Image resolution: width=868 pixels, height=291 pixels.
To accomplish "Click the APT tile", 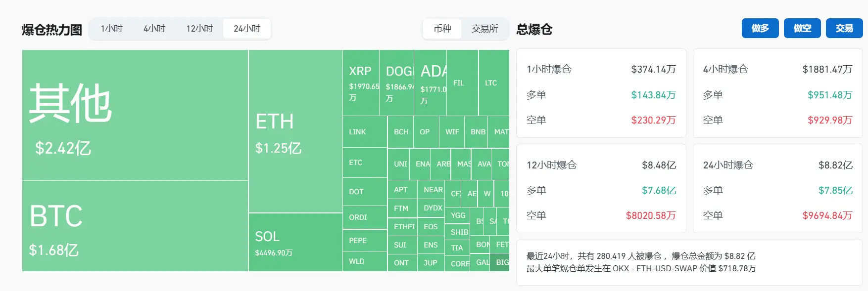I will tap(402, 190).
